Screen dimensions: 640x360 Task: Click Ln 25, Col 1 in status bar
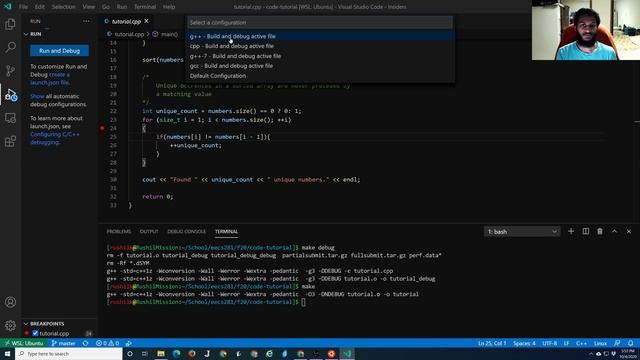pos(492,343)
